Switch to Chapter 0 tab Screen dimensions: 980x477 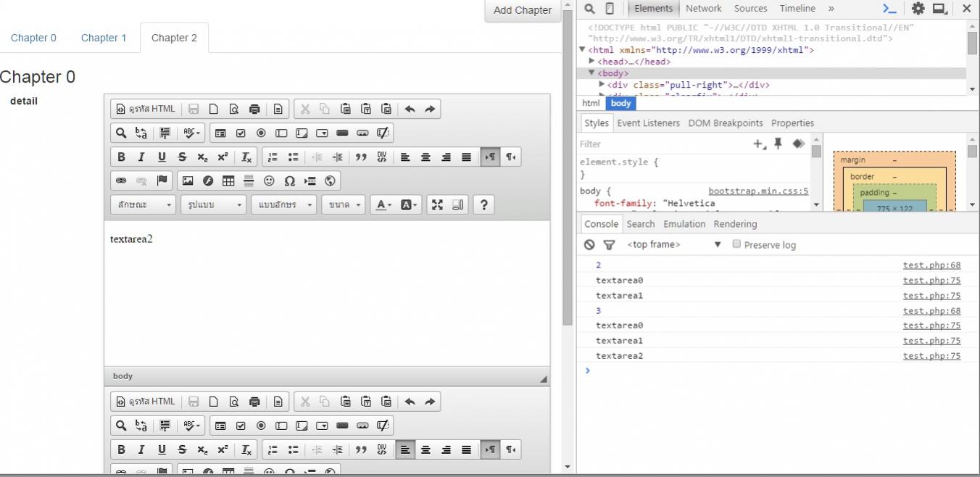pos(33,38)
